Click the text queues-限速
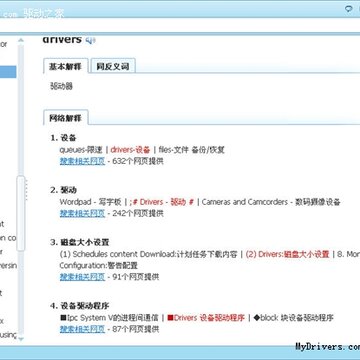The width and height of the screenshot is (360, 360). [x=81, y=150]
